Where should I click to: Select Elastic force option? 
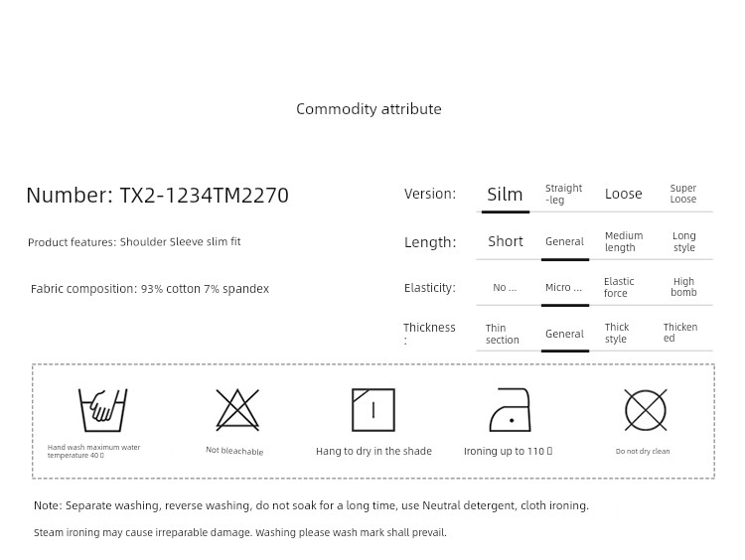click(x=619, y=287)
